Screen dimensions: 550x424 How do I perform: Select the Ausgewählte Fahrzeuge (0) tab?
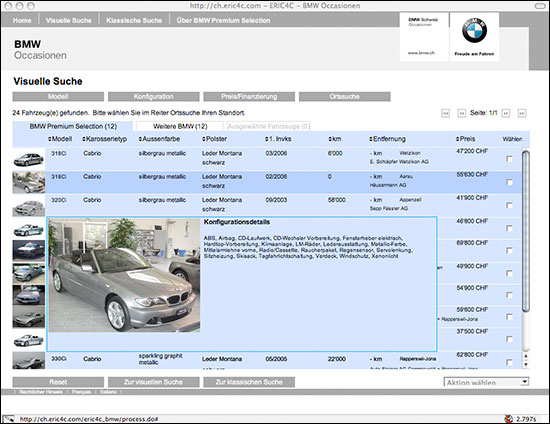coord(269,126)
